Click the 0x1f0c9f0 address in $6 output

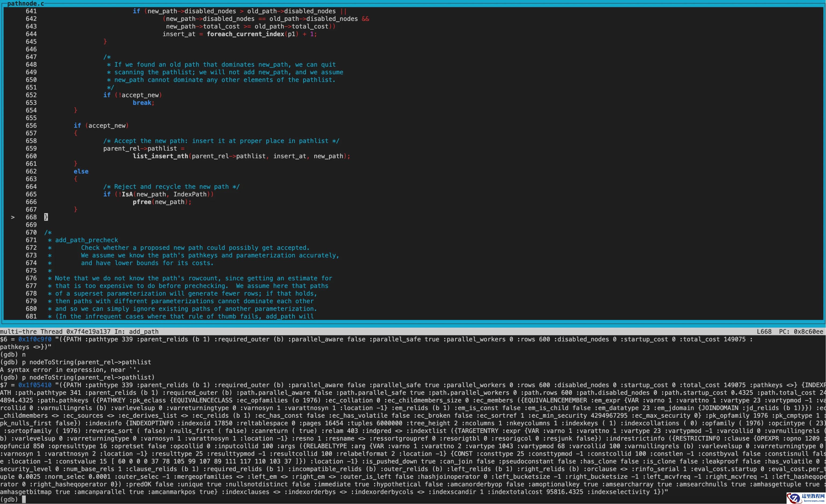click(x=35, y=339)
